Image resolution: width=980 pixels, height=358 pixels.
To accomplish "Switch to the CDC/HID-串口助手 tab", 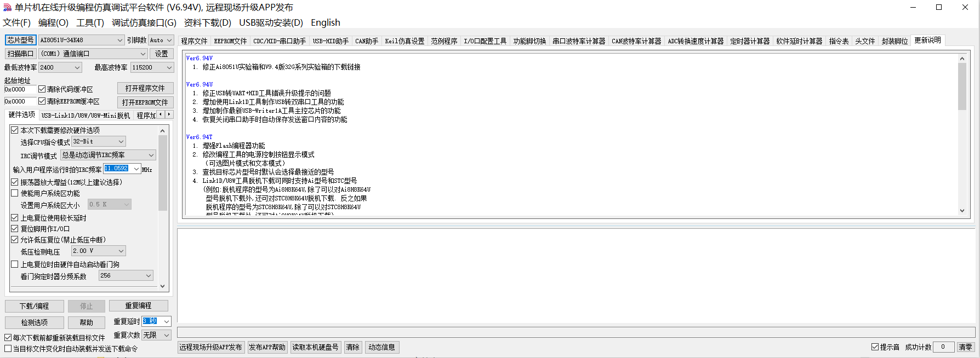I will tap(280, 41).
